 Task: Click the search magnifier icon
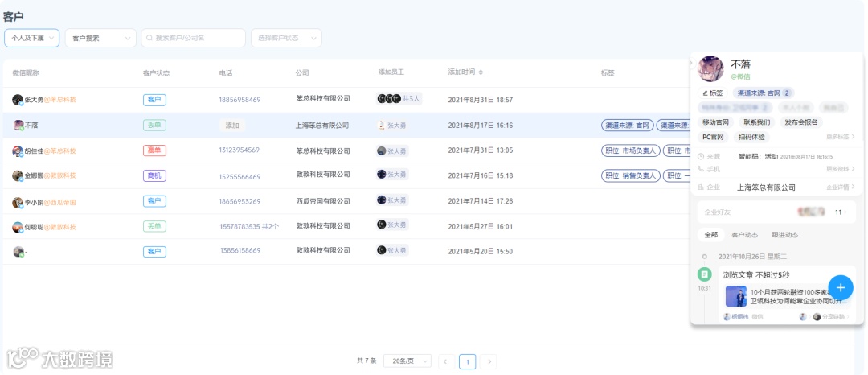coord(149,38)
